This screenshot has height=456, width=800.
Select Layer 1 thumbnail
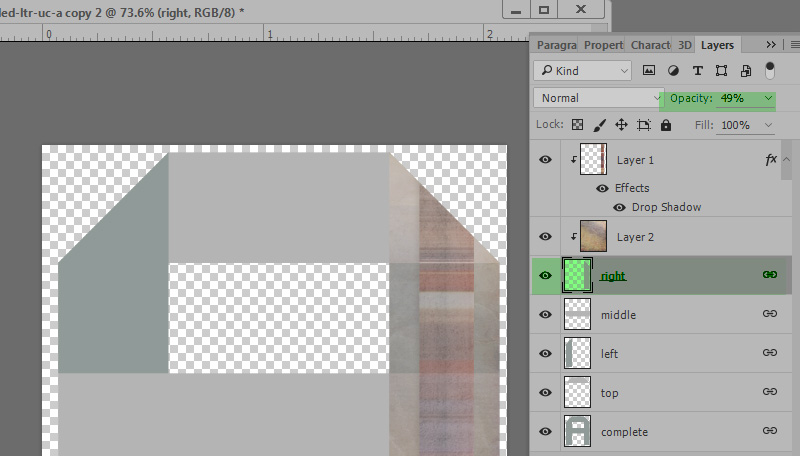click(593, 159)
